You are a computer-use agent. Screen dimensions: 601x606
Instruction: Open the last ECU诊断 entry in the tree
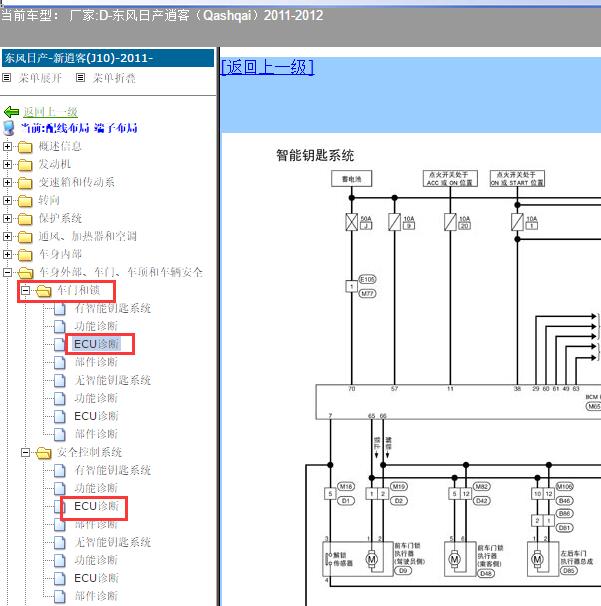[96, 578]
